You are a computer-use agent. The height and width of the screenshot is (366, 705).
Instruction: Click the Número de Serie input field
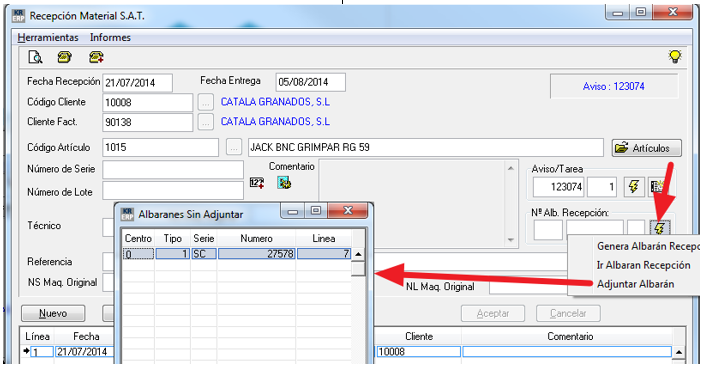pyautogui.click(x=173, y=170)
